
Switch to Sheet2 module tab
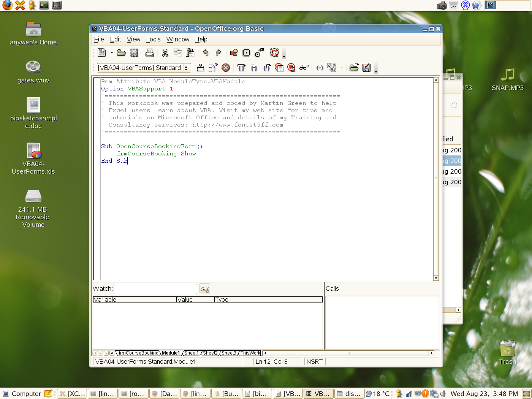click(x=210, y=353)
